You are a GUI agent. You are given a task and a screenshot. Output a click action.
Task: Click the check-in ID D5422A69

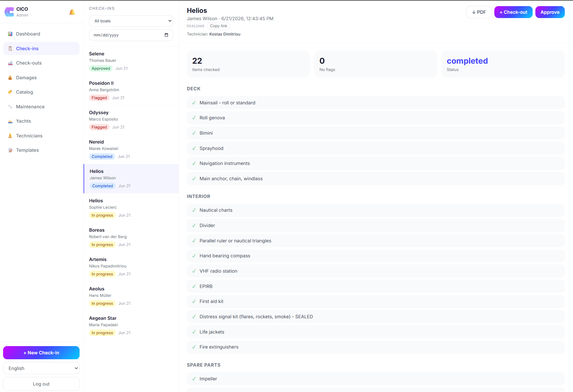(196, 26)
